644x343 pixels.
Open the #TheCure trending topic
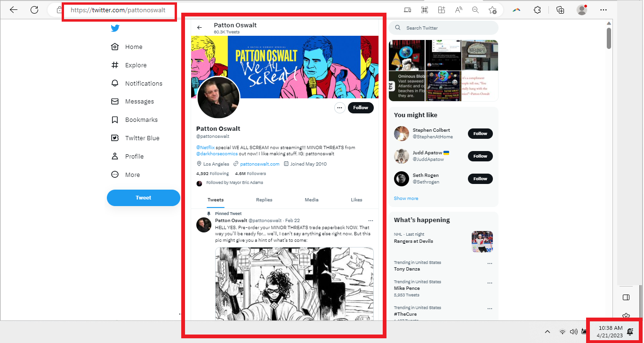pyautogui.click(x=405, y=314)
